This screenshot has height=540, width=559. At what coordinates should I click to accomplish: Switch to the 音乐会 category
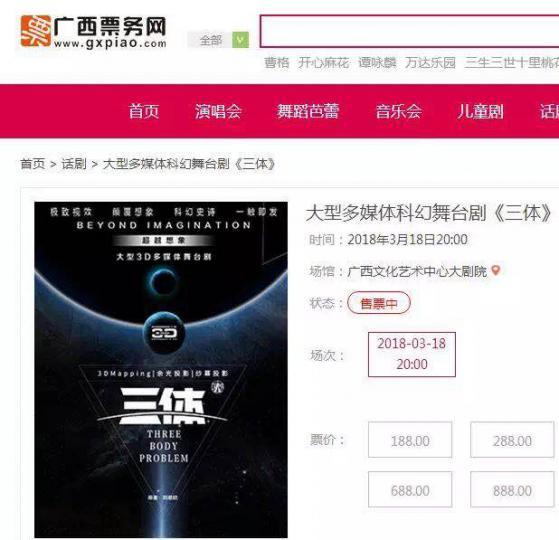[399, 111]
